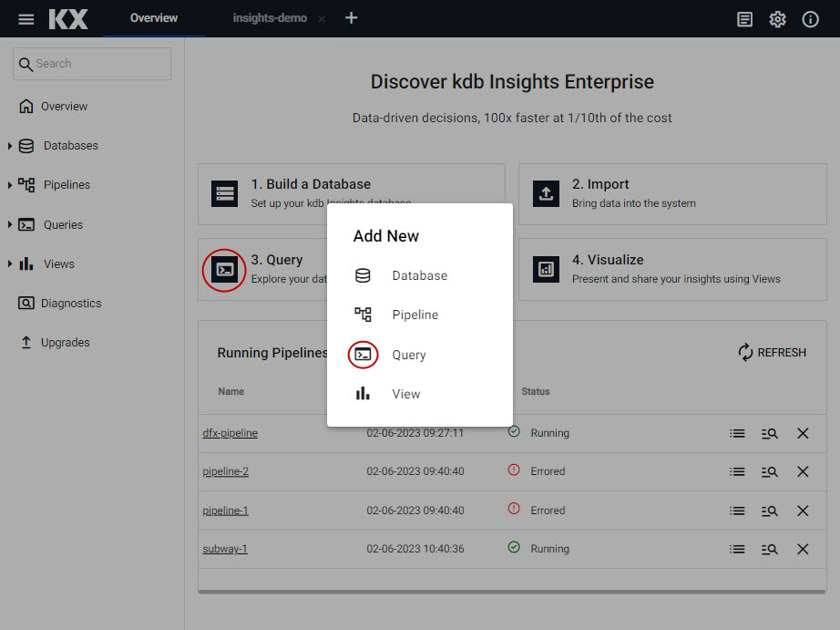Switch to the insights-demo tab
Screen dimensions: 840x630
click(270, 18)
